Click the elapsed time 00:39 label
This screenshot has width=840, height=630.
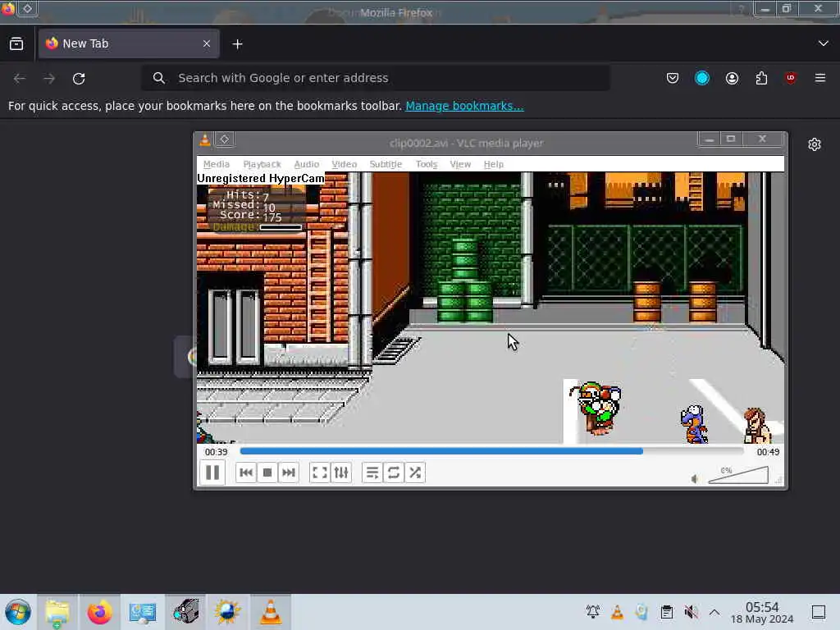point(216,452)
